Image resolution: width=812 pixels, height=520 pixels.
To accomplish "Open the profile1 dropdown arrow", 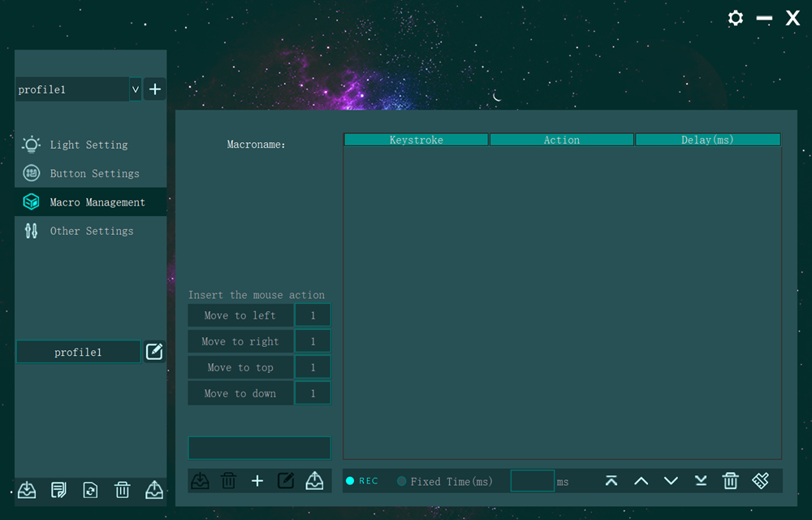I will (135, 89).
